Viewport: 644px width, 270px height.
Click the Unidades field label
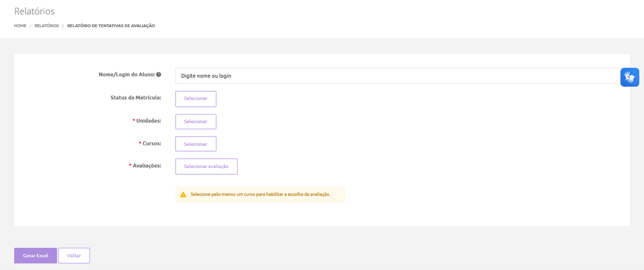[148, 121]
